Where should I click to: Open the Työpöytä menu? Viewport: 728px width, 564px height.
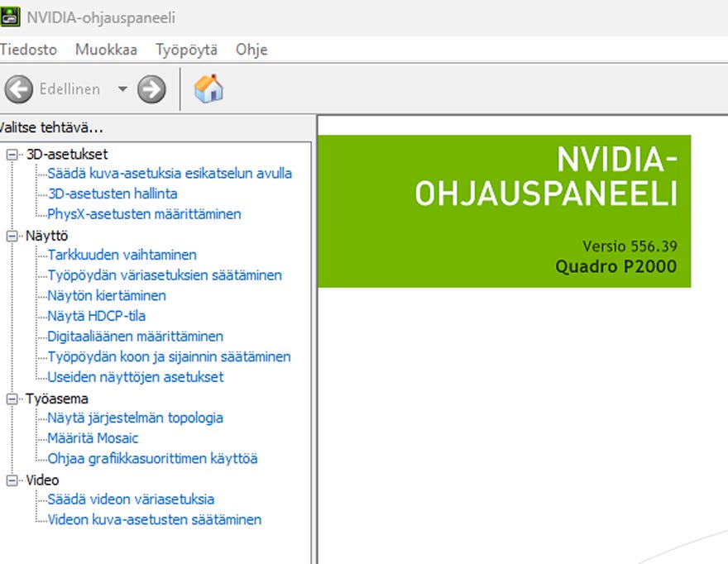pyautogui.click(x=186, y=50)
